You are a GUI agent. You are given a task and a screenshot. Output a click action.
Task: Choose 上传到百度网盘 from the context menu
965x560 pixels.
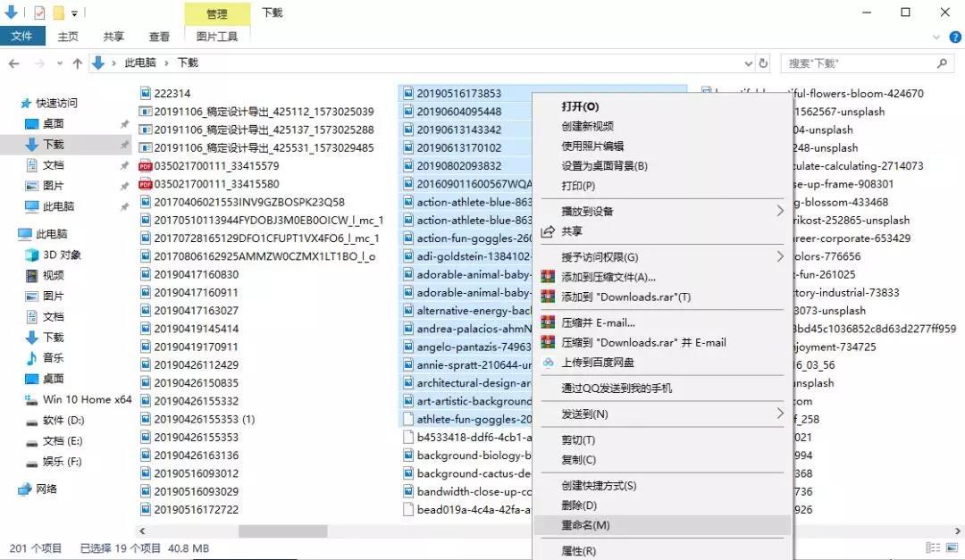click(x=597, y=363)
